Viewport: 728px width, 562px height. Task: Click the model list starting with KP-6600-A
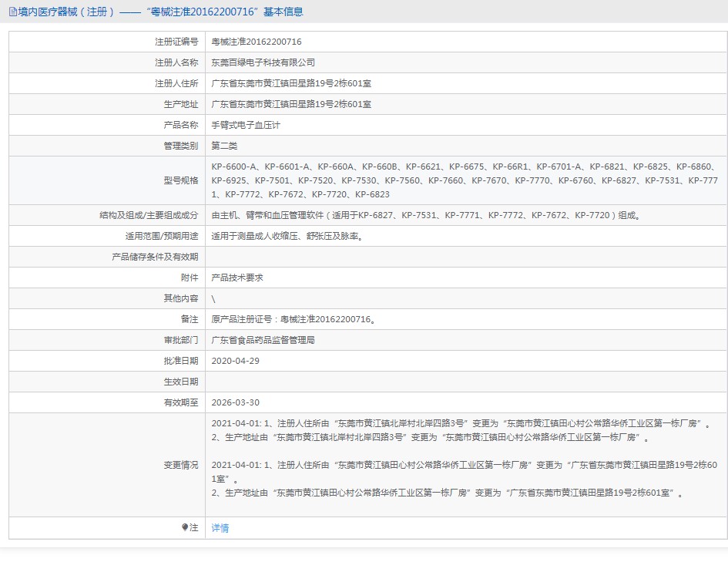[465, 180]
